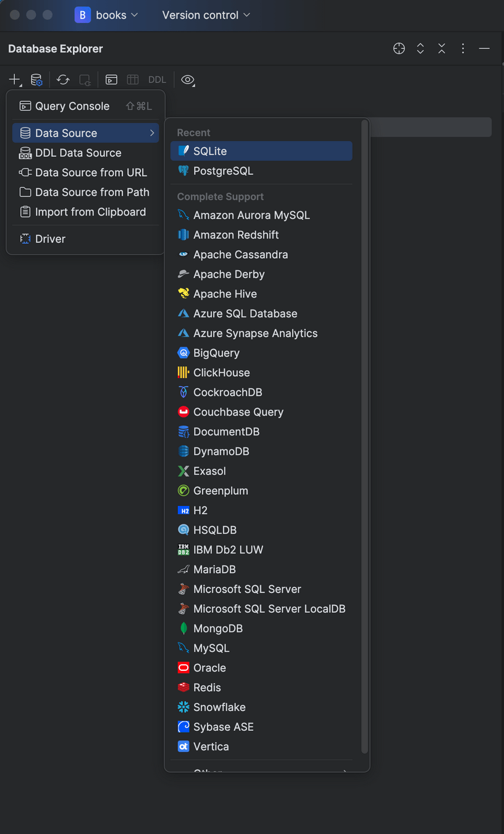
Task: Click the Exasol X icon
Action: pyautogui.click(x=183, y=471)
